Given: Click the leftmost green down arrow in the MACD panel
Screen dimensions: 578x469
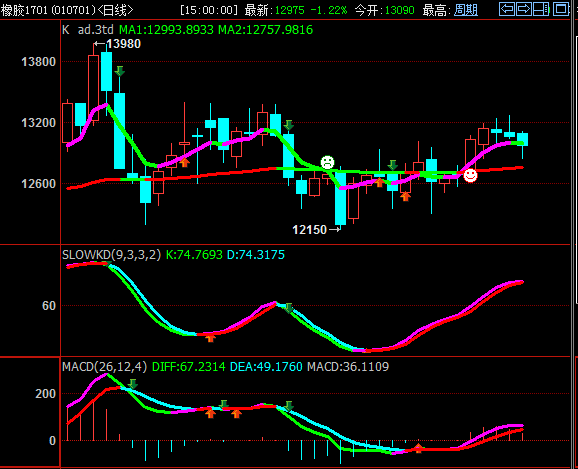Looking at the screenshot, I should [x=133, y=384].
